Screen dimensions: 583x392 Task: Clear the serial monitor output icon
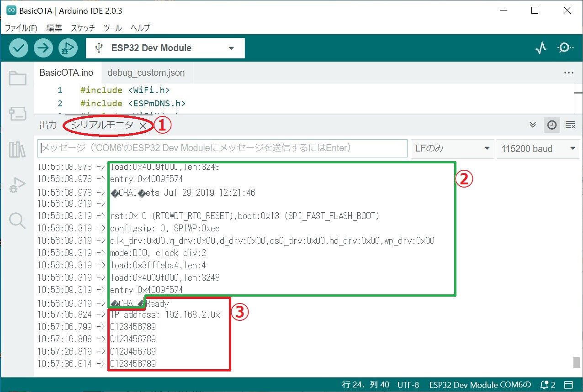[x=570, y=125]
